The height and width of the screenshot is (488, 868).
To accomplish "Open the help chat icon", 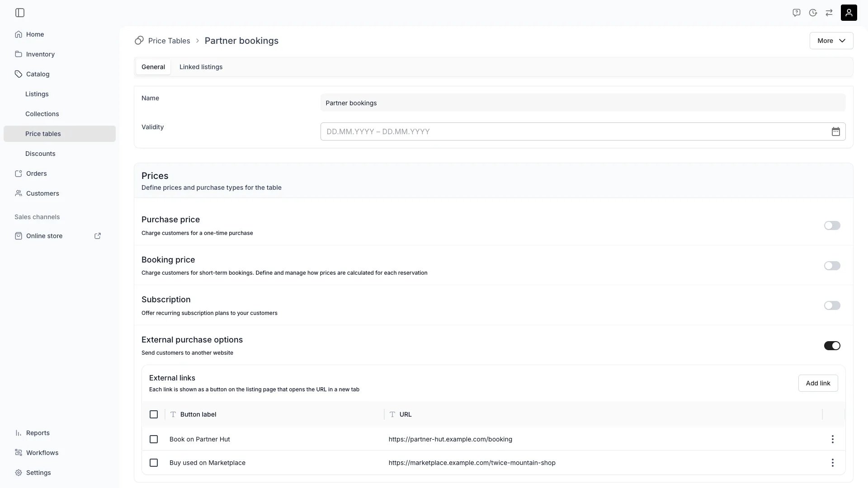I will point(797,13).
